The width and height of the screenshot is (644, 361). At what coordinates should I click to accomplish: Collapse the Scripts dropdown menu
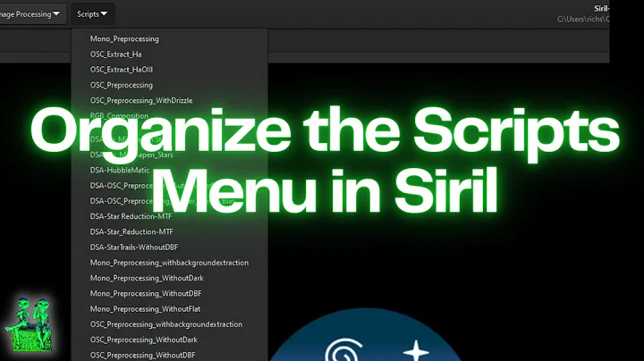pyautogui.click(x=92, y=14)
